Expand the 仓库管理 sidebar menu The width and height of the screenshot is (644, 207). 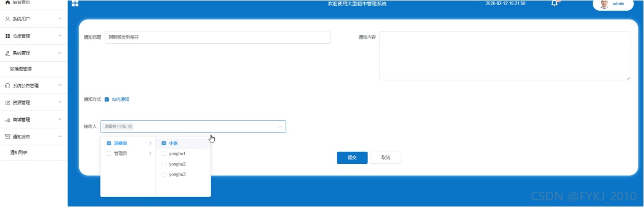click(x=60, y=36)
